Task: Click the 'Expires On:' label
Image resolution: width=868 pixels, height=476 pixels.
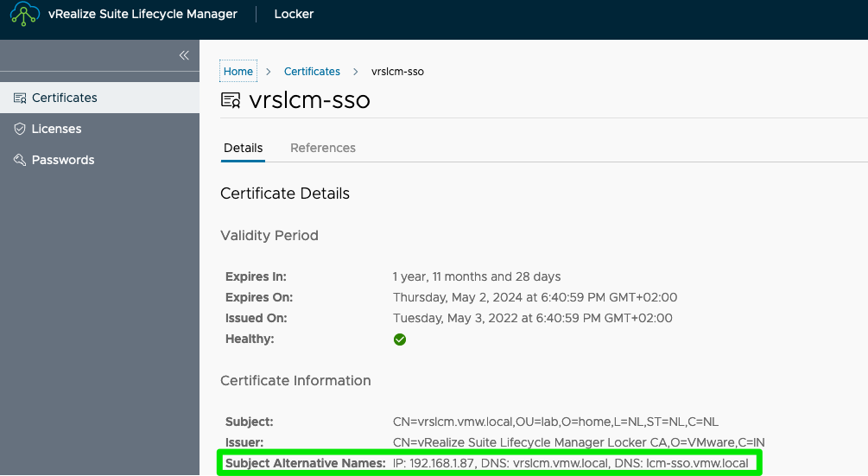Action: click(258, 298)
